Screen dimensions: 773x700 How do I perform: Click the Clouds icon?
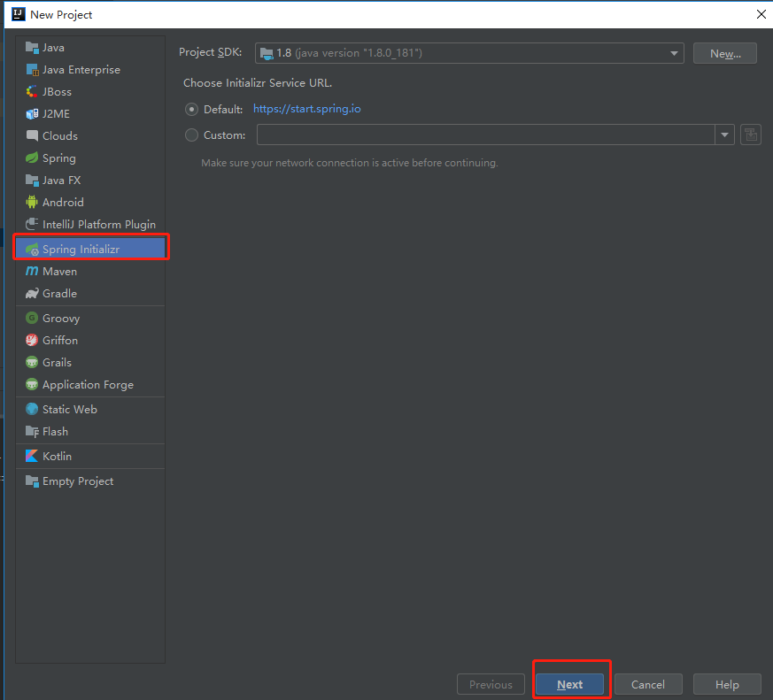(x=32, y=136)
